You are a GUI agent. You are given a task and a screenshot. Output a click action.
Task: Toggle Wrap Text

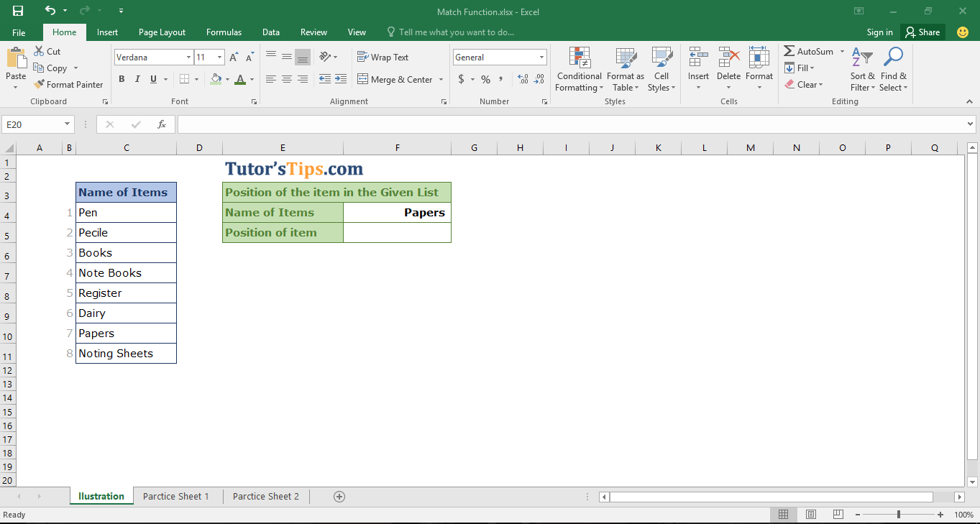(x=383, y=58)
